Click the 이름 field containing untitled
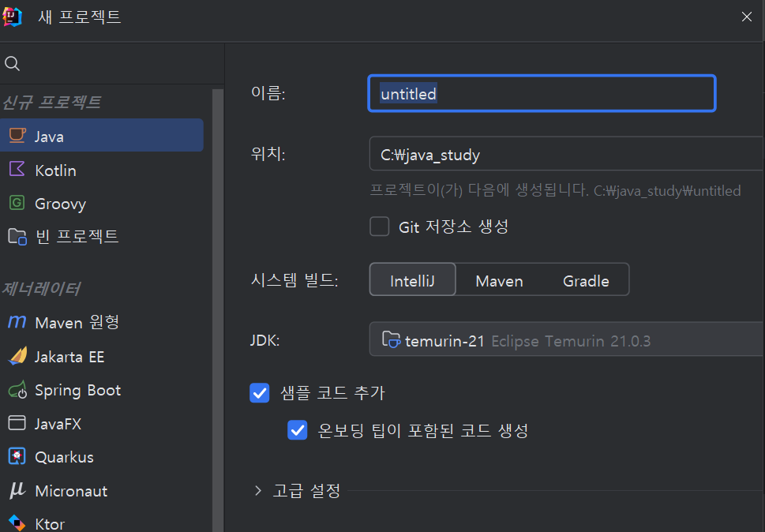This screenshot has height=532, width=765. (542, 93)
